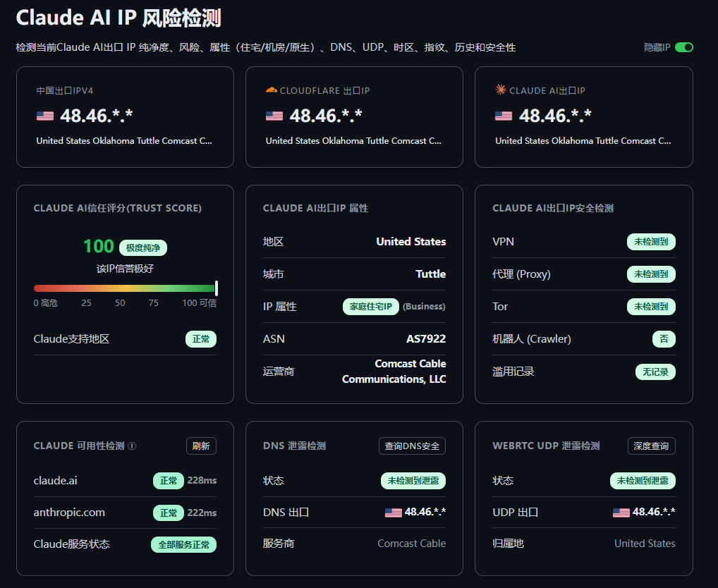Screen dimensions: 718x588
Task: Click the trust score number 100
Action: 99,246
